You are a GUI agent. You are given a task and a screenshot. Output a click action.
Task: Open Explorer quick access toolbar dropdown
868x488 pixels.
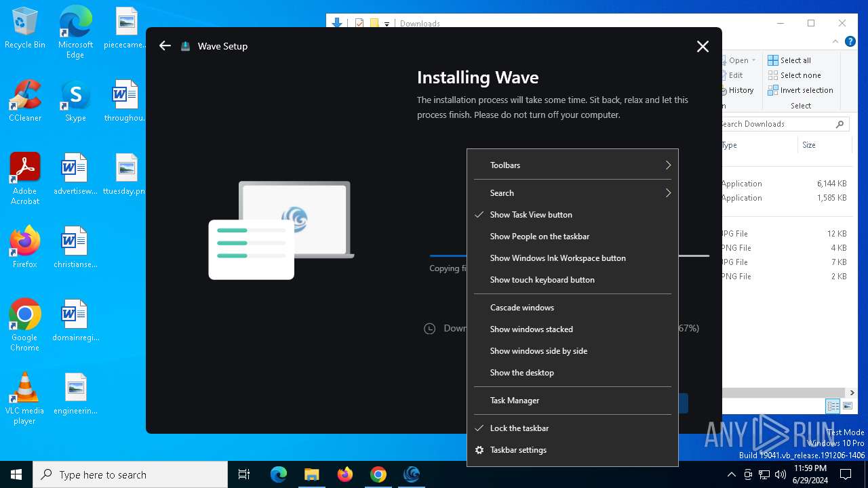(387, 24)
